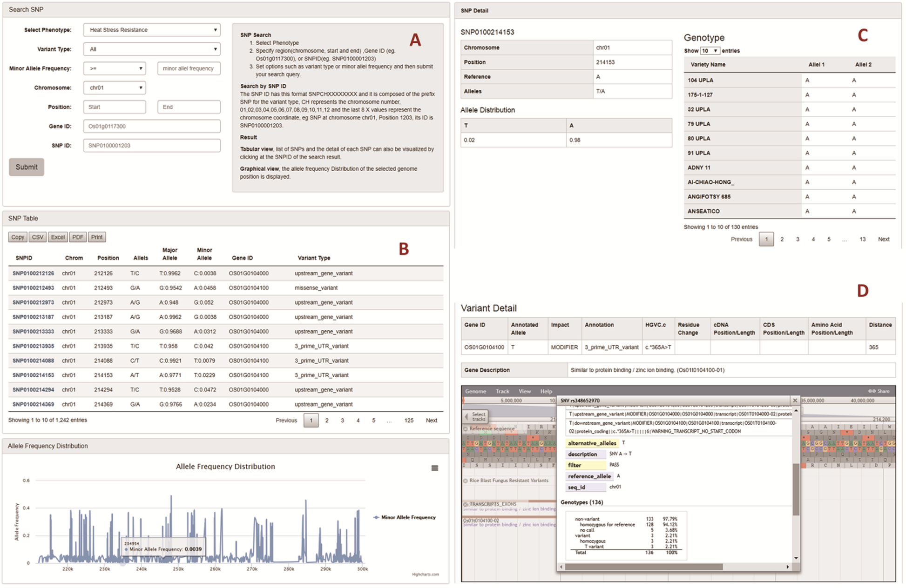The image size is (906, 588).
Task: Go to Genotype table page 13
Action: [x=863, y=239]
